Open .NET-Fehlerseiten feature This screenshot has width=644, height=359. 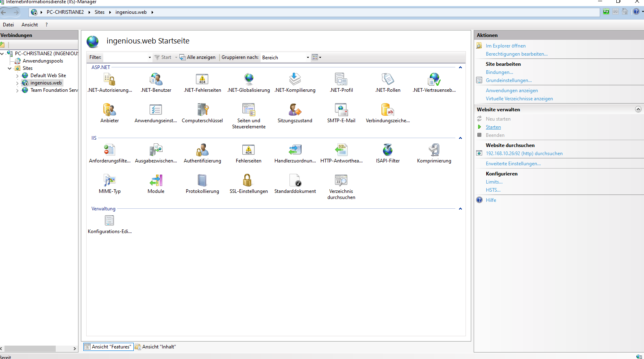coord(202,83)
